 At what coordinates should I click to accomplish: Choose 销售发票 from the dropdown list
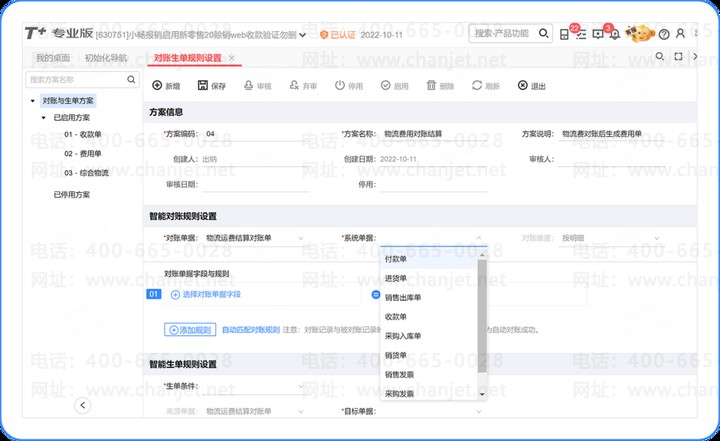click(x=429, y=374)
